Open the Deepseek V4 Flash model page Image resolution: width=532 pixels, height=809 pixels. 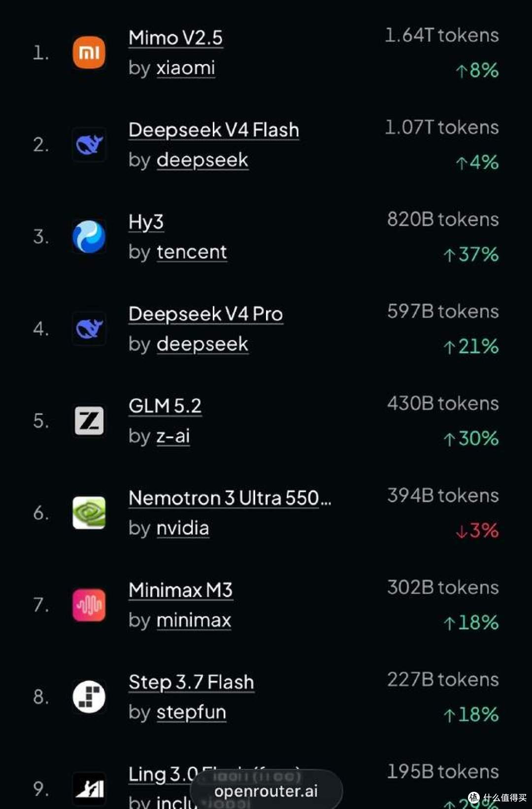(x=214, y=130)
